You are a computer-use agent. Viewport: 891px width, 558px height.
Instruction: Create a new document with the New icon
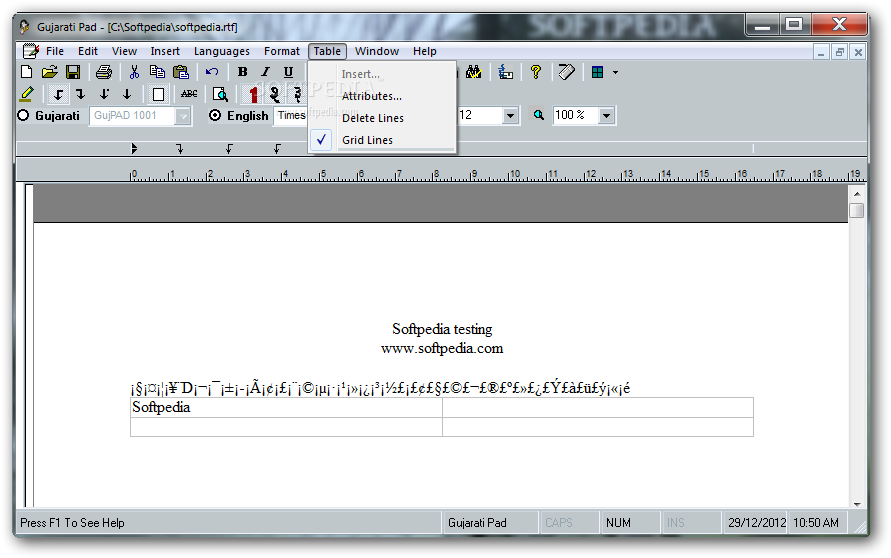point(26,72)
